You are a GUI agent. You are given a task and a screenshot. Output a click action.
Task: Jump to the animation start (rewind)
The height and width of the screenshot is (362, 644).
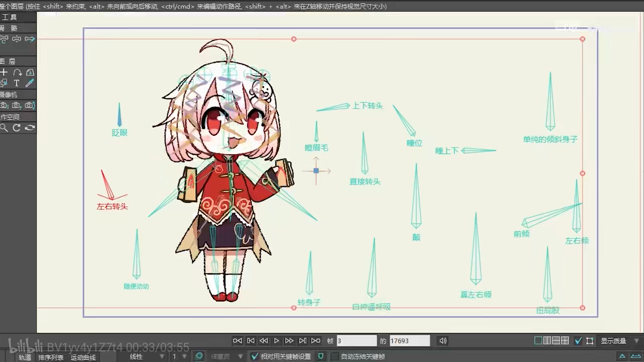click(237, 341)
